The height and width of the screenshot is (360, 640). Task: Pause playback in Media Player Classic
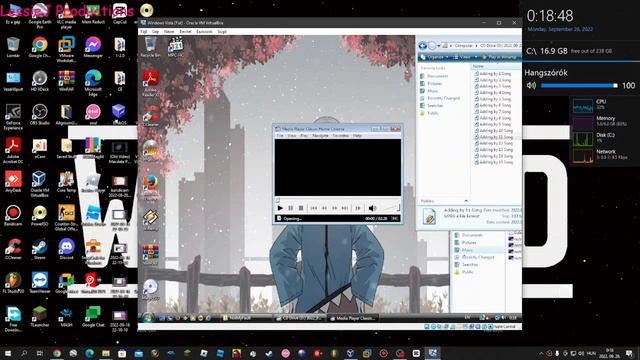(x=291, y=208)
